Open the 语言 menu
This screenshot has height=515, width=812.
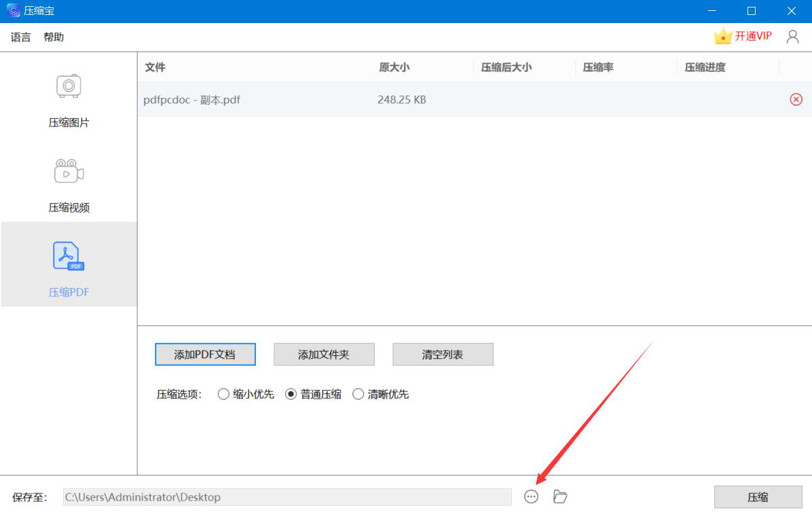coord(21,37)
